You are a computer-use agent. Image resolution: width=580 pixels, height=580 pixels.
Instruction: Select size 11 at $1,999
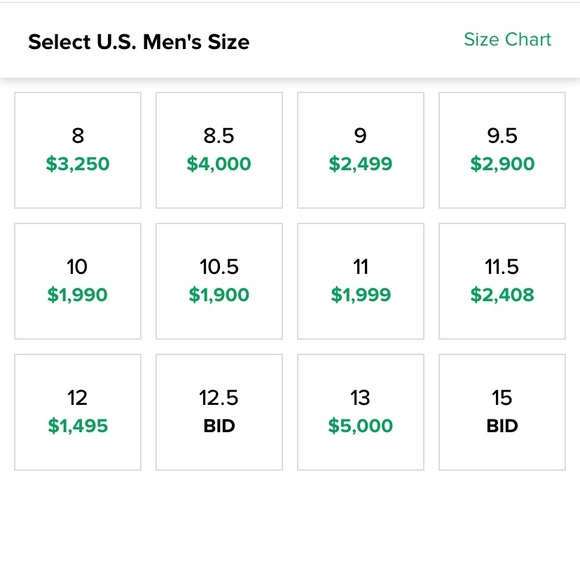pyautogui.click(x=361, y=281)
